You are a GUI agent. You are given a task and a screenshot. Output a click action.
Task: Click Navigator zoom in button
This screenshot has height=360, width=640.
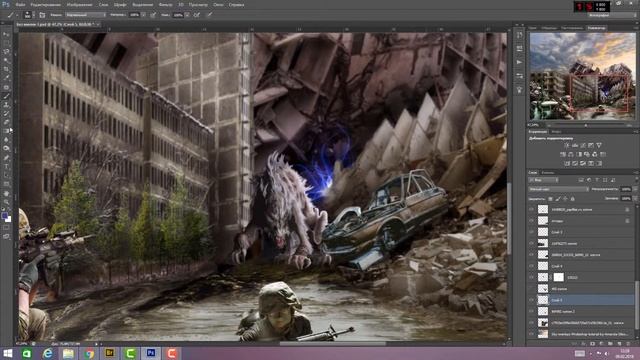(629, 125)
